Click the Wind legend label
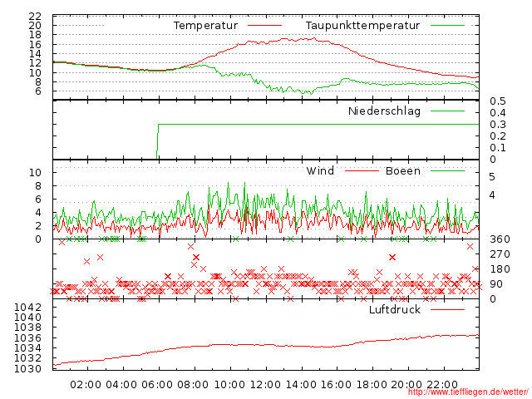Image resolution: width=532 pixels, height=399 pixels. (320, 170)
